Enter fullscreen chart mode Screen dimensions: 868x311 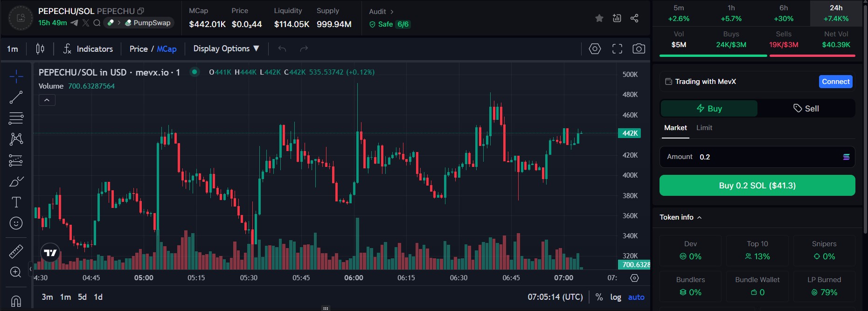coord(617,48)
